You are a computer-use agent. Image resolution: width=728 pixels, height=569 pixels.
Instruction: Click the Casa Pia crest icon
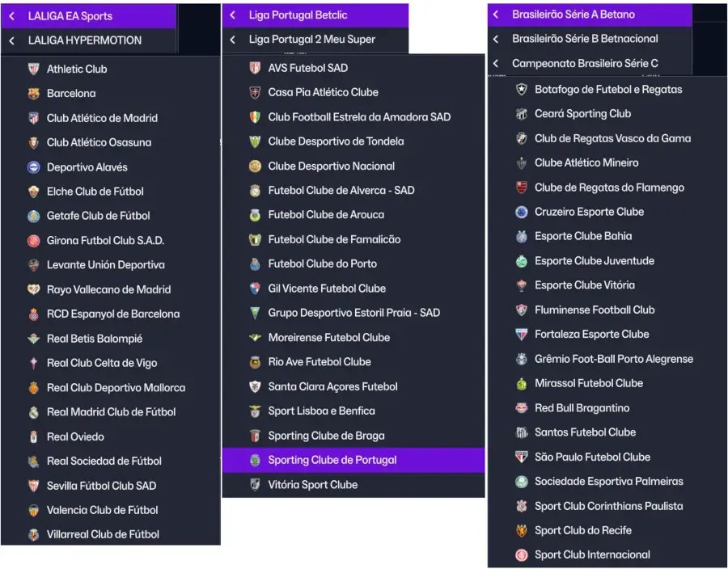(255, 92)
